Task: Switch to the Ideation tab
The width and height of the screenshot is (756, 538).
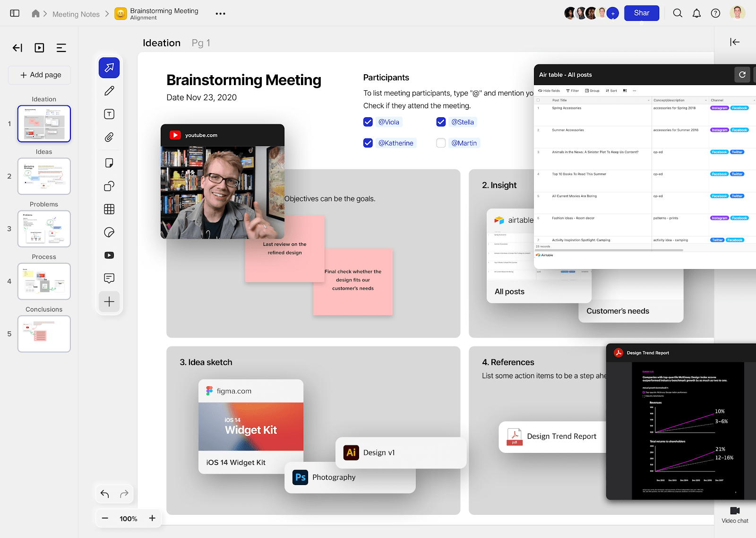Action: pos(162,43)
